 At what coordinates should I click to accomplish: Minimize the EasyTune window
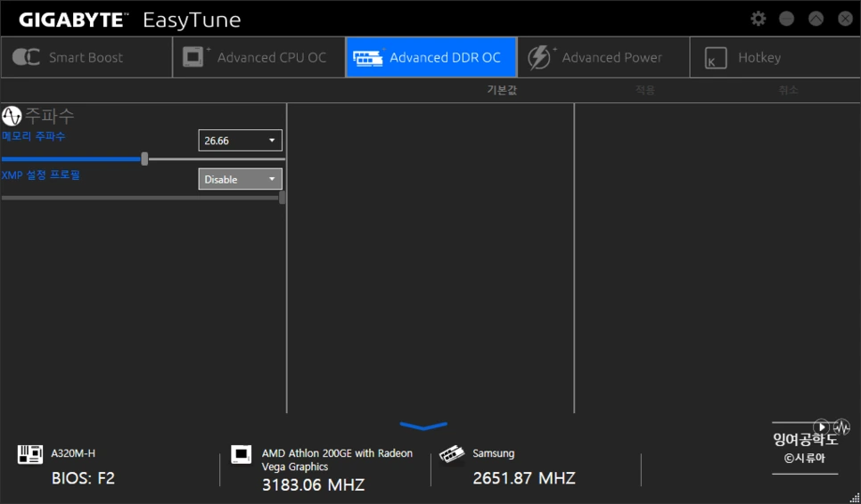coord(787,19)
